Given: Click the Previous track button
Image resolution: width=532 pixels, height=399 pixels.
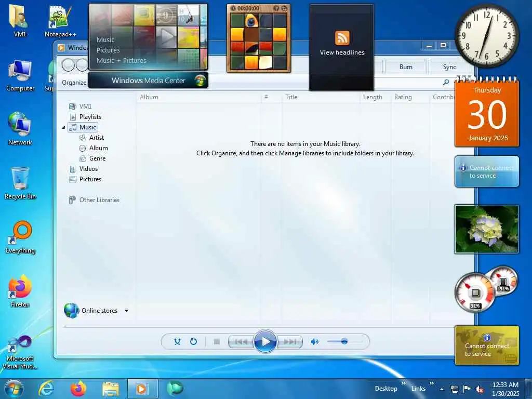Looking at the screenshot, I should (x=241, y=342).
